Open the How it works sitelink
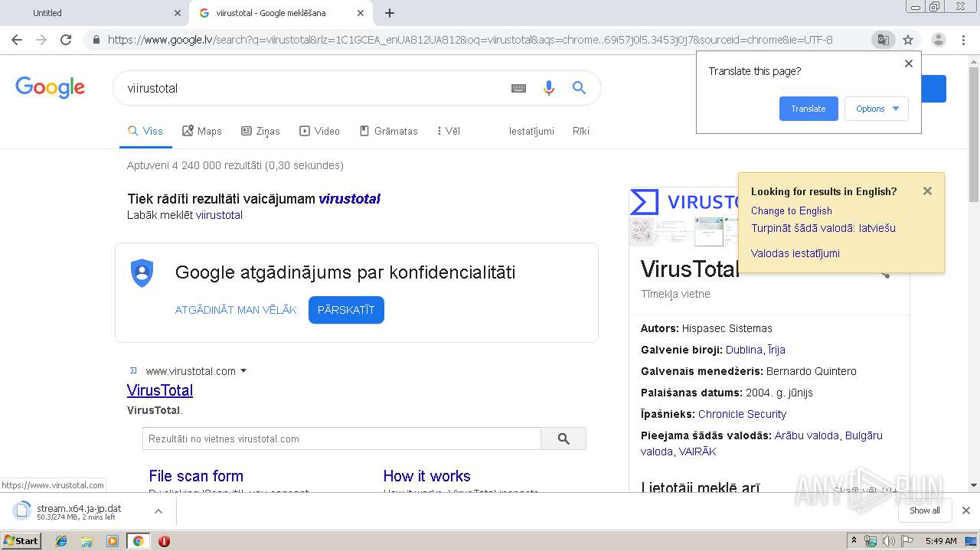 (426, 476)
